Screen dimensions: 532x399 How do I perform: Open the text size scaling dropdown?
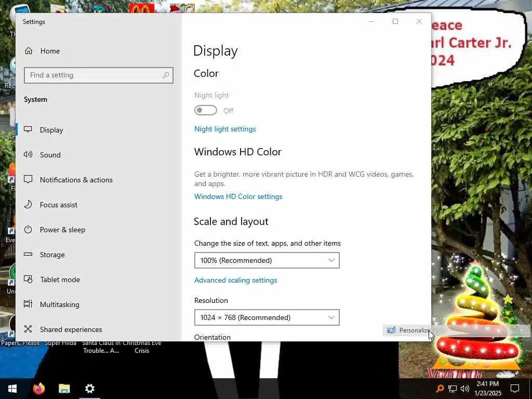tap(267, 260)
